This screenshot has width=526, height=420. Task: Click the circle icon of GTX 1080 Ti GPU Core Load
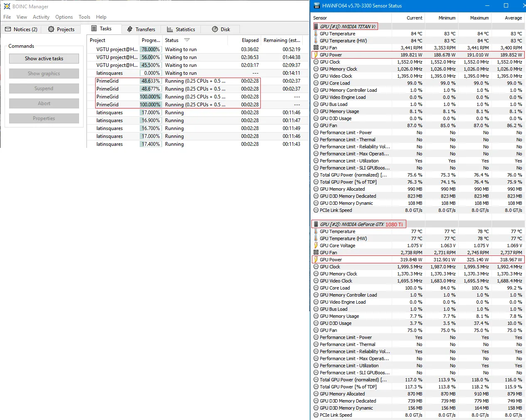316,288
